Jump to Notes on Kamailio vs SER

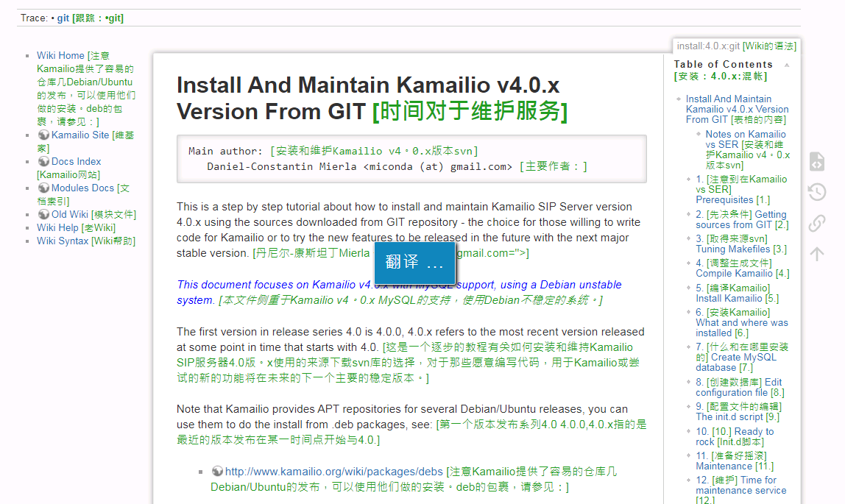pyautogui.click(x=747, y=149)
